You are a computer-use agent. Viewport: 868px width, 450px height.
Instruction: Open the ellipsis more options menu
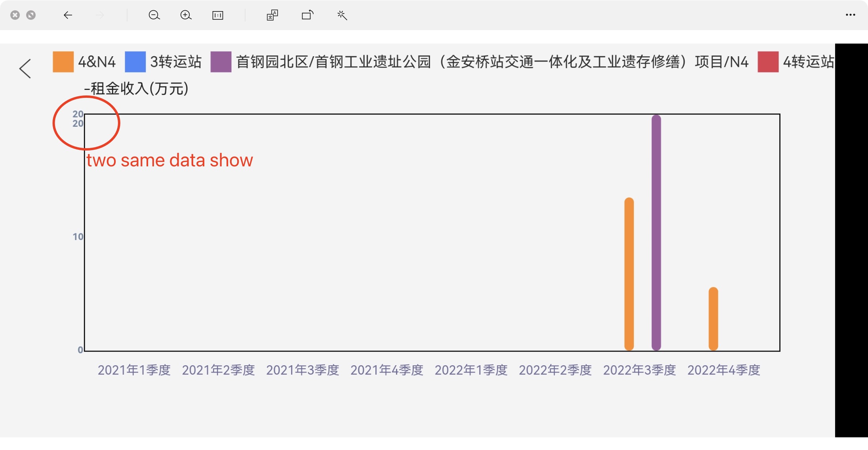coord(850,15)
